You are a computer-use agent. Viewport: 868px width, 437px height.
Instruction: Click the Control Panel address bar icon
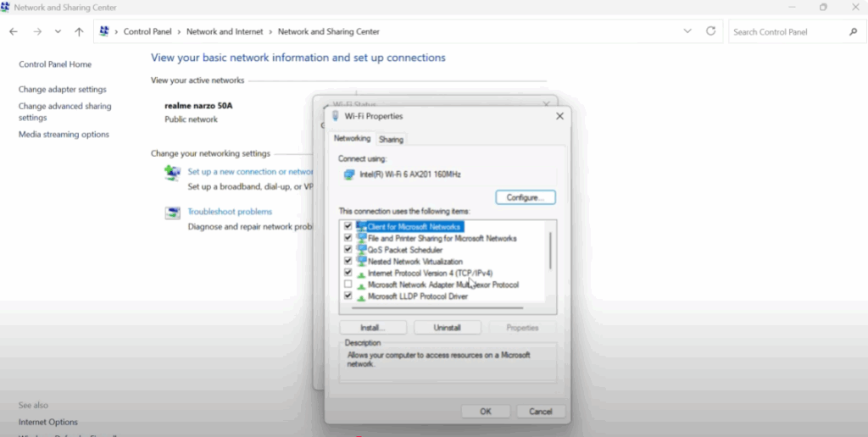coord(104,31)
